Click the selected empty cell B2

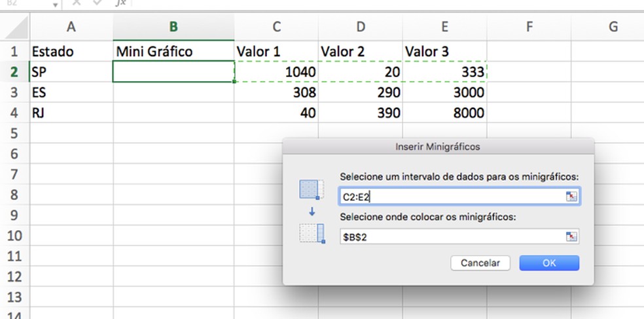coord(173,72)
